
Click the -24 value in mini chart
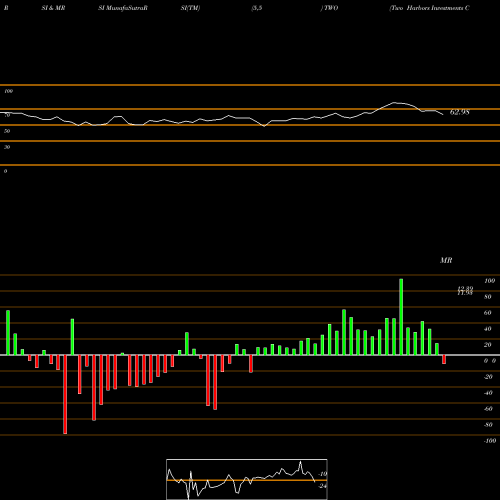[x=322, y=486]
